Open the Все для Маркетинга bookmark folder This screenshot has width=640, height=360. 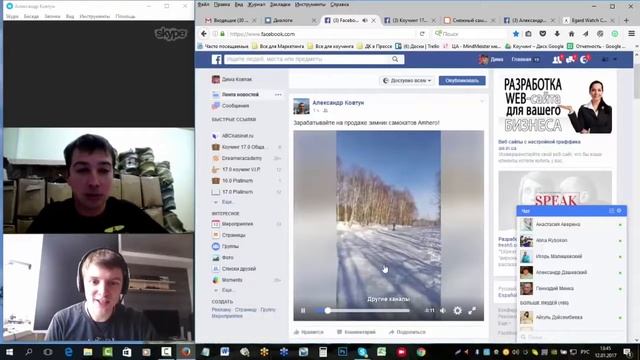click(278, 46)
